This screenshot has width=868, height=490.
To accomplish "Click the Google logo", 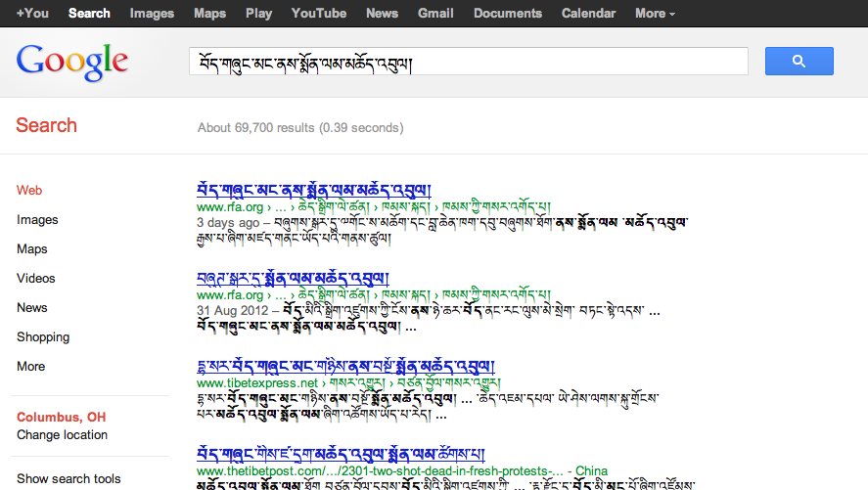I will (x=72, y=62).
